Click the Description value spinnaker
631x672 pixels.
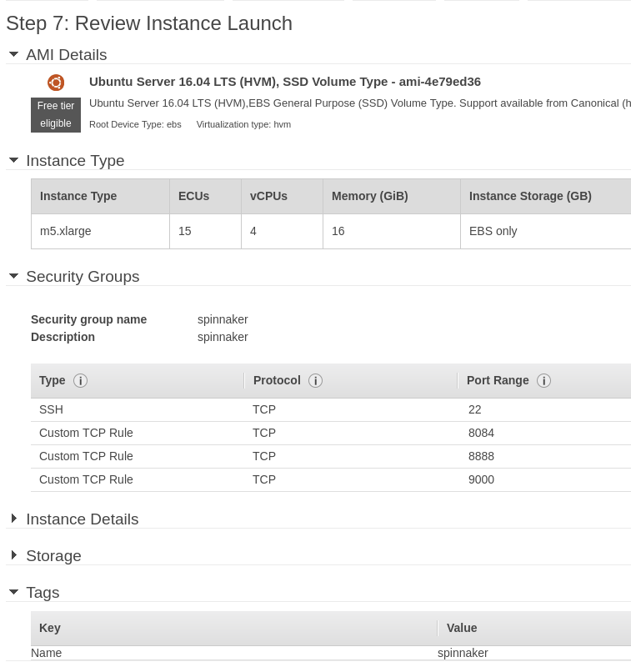223,338
